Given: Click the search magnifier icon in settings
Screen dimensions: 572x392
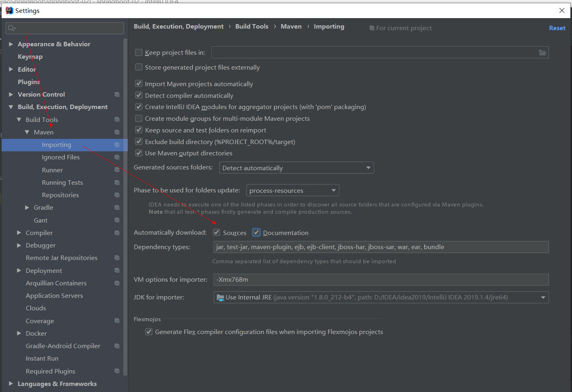Looking at the screenshot, I should (x=11, y=28).
